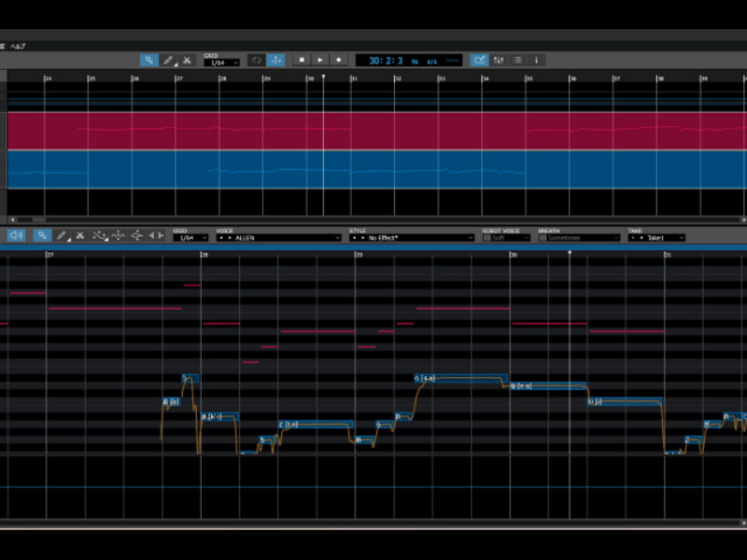Enable the Robot Voice checkbox
The width and height of the screenshot is (747, 560).
486,238
